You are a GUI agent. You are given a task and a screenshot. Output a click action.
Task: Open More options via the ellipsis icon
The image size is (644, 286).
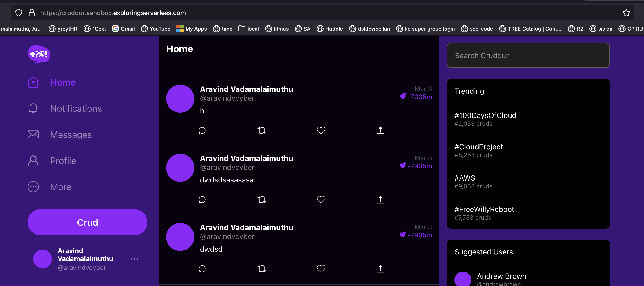[33, 187]
